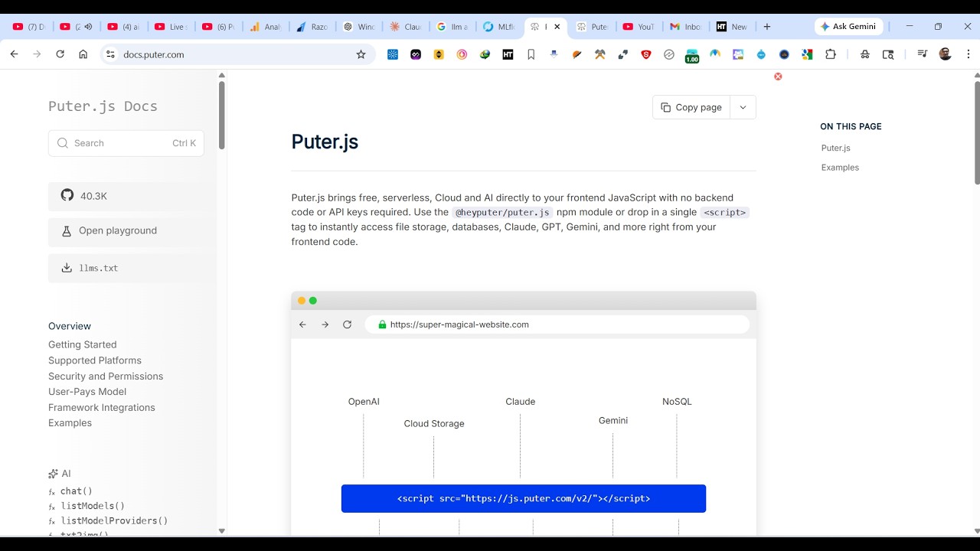
Task: Click Ask Gemini button
Action: pos(848,26)
